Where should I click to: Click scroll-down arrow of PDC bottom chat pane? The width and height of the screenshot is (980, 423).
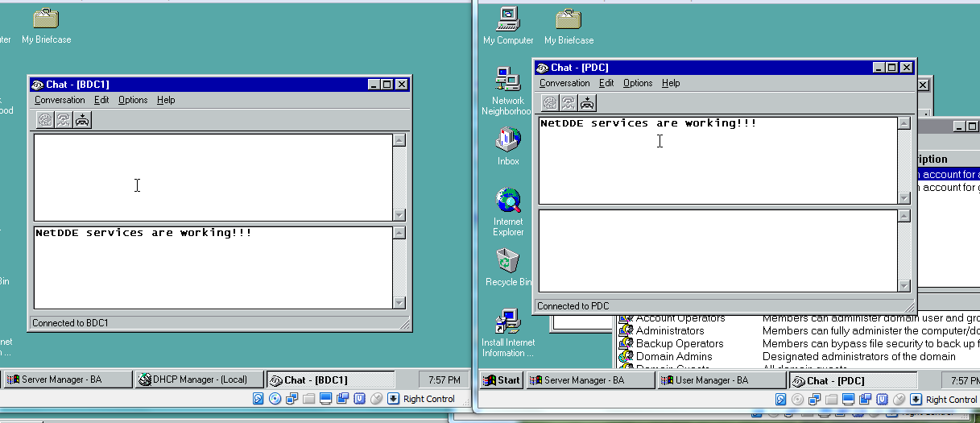[x=904, y=285]
